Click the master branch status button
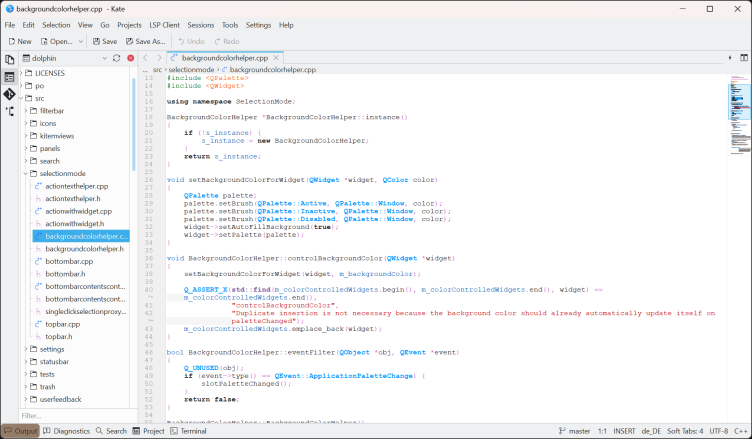 [x=574, y=431]
